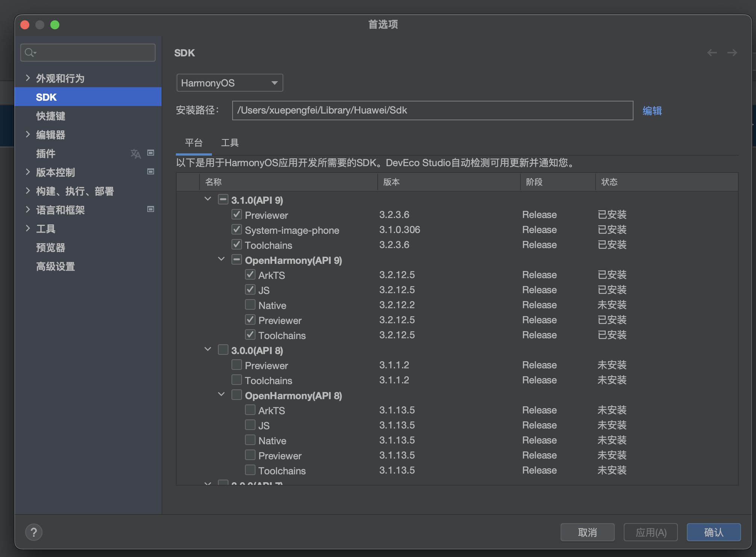
Task: Click the 版本 column header
Action: pyautogui.click(x=449, y=182)
